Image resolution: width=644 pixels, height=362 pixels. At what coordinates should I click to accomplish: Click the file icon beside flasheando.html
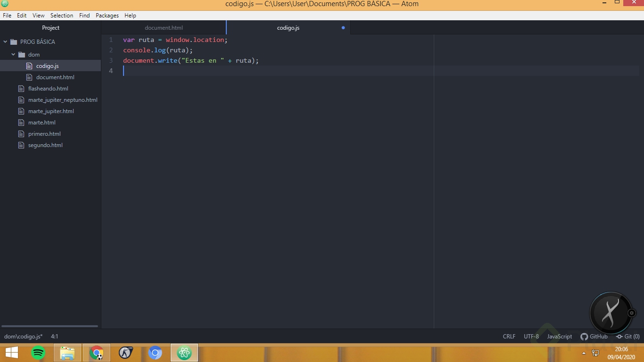21,89
